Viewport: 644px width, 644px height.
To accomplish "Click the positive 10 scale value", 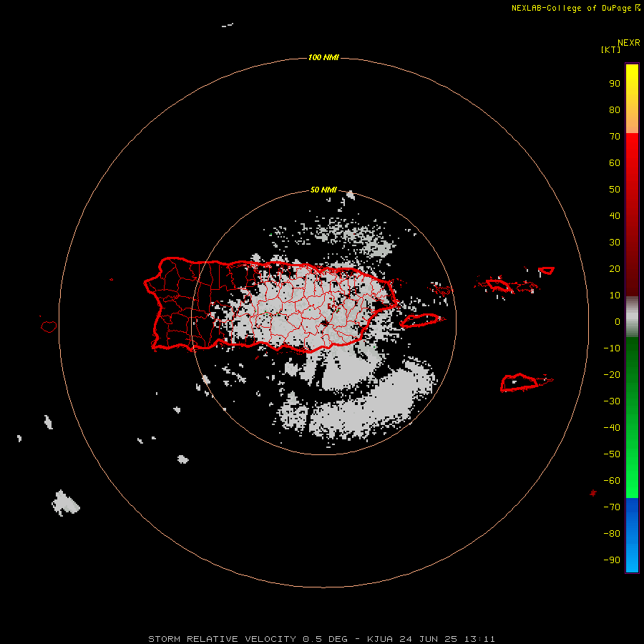I will tap(615, 296).
